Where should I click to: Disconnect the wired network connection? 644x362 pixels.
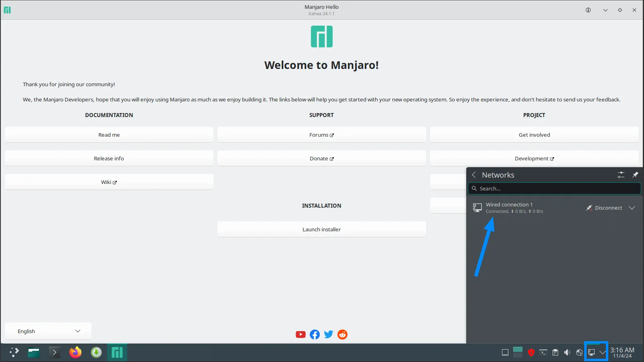pos(604,208)
